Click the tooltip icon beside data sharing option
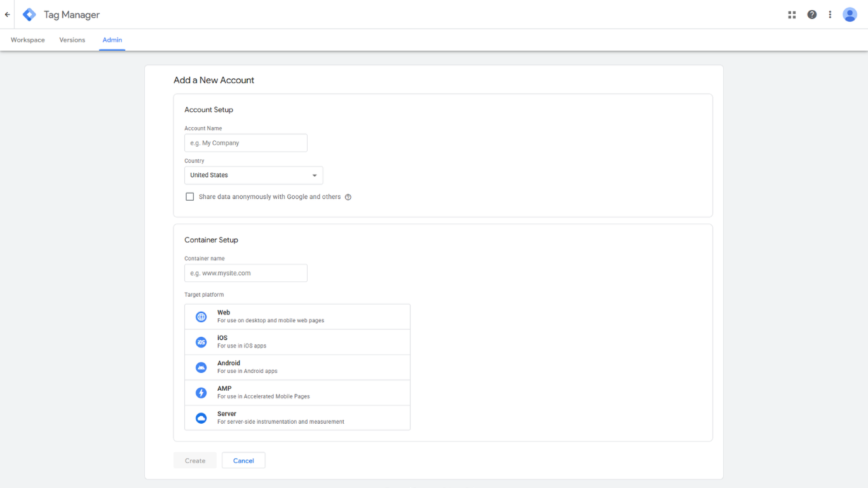The width and height of the screenshot is (868, 488). click(348, 197)
